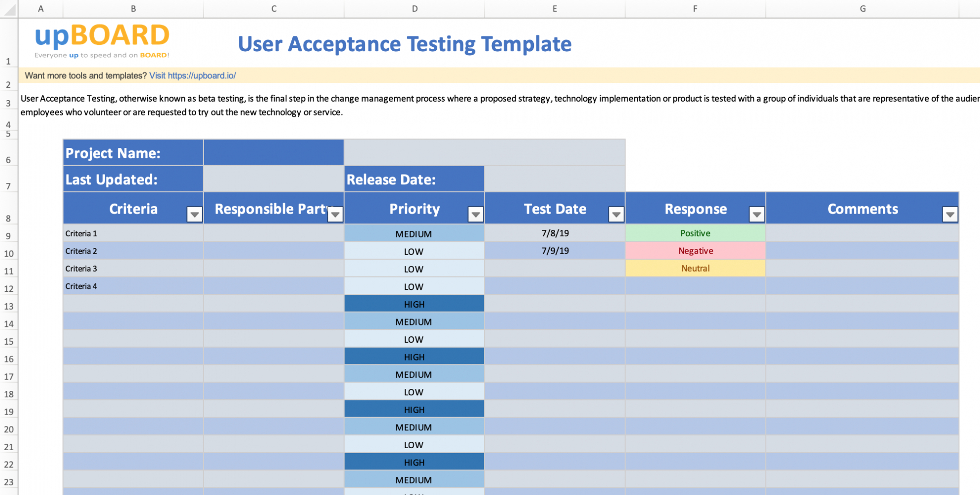This screenshot has width=980, height=495.
Task: Select the HIGH priority cell in row 16
Action: click(x=414, y=357)
